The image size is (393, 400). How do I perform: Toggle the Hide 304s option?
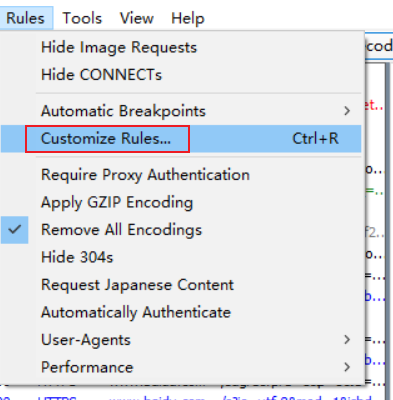[181, 257]
